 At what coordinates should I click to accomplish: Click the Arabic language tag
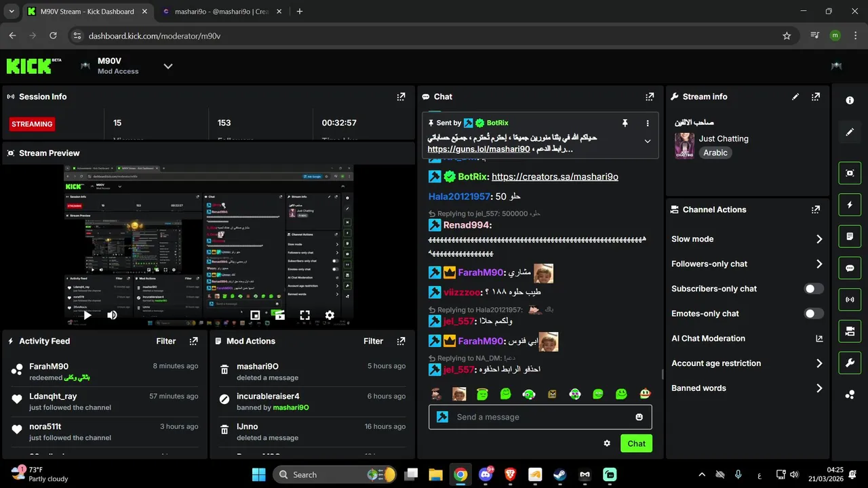pos(715,153)
